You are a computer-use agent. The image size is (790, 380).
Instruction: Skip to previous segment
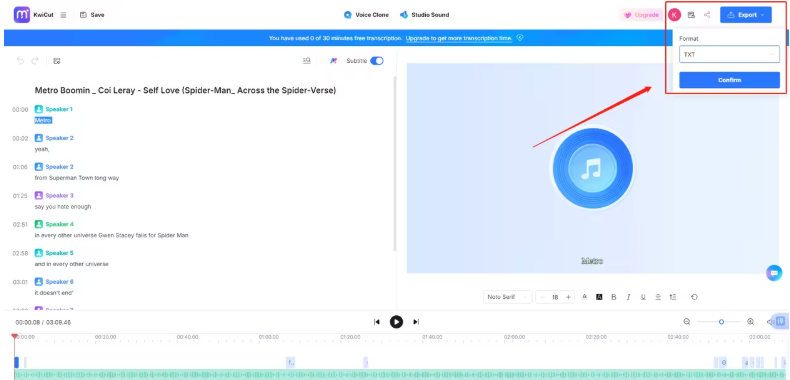376,322
